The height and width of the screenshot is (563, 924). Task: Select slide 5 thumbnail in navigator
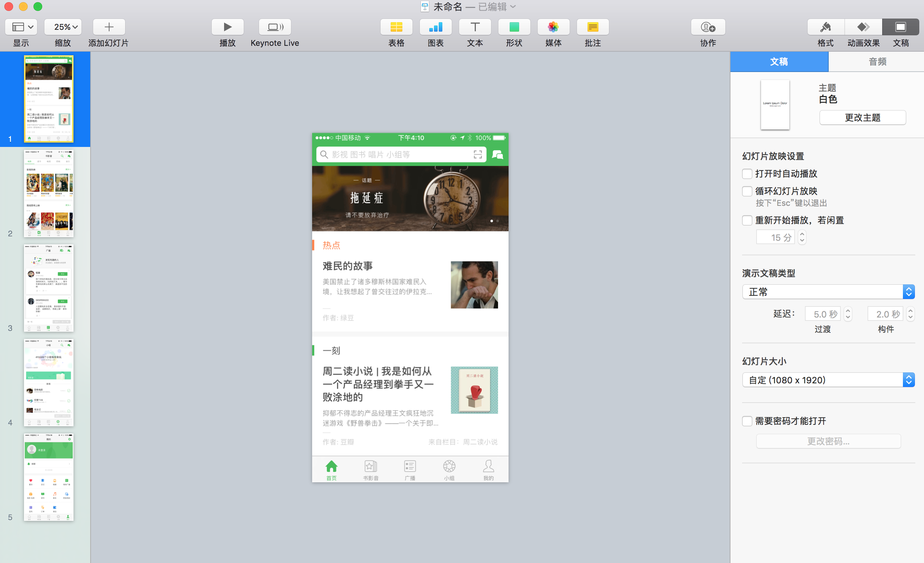(49, 477)
